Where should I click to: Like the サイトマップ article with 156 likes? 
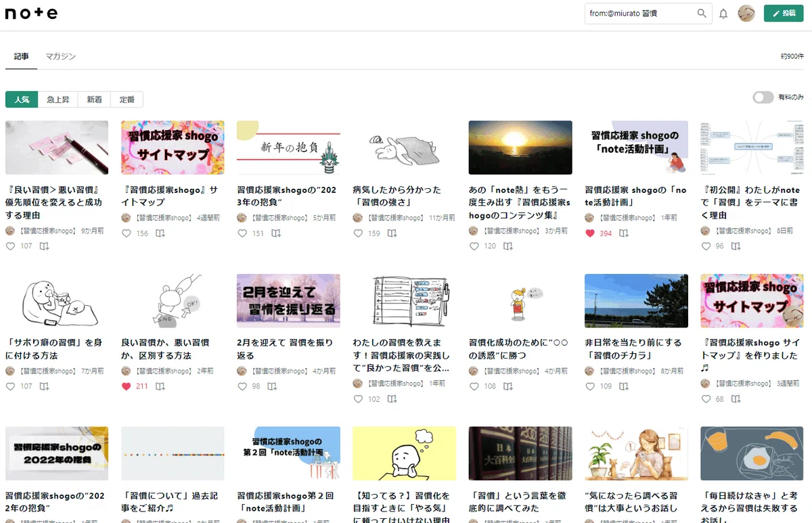(x=126, y=233)
